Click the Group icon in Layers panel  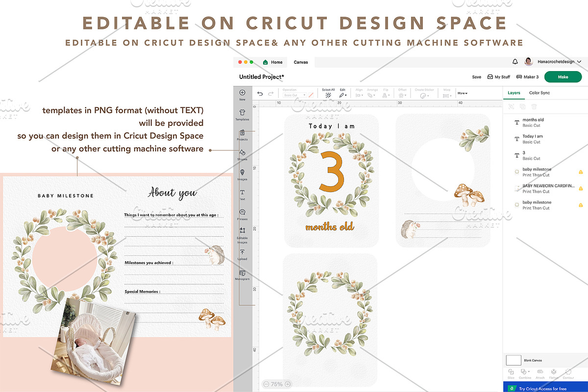point(511,106)
